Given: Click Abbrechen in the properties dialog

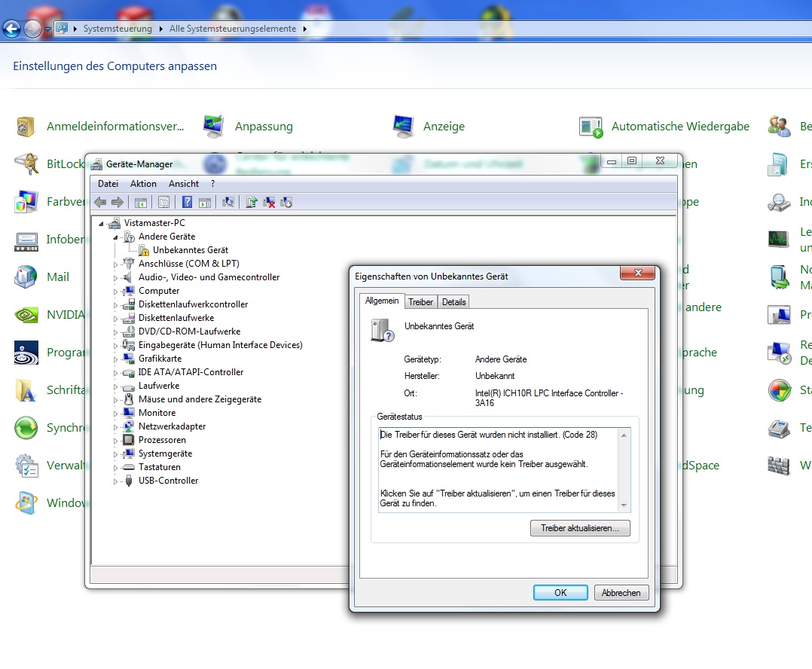Looking at the screenshot, I should tap(621, 592).
